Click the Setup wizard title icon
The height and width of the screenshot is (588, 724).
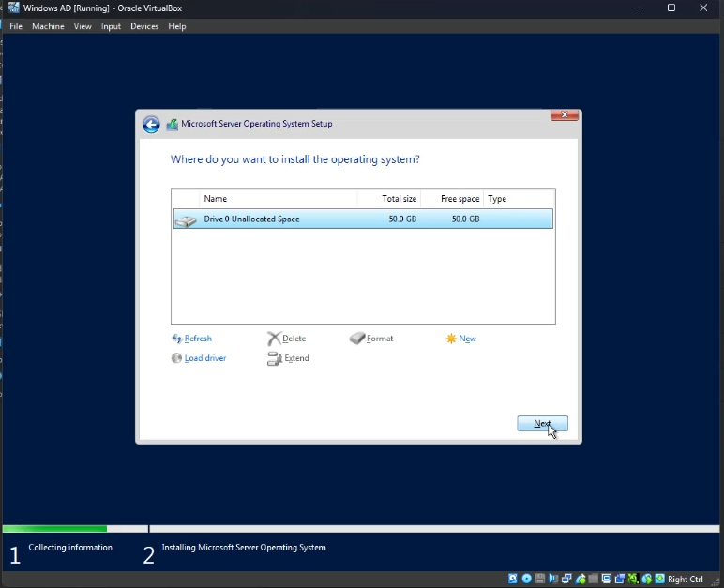tap(173, 124)
